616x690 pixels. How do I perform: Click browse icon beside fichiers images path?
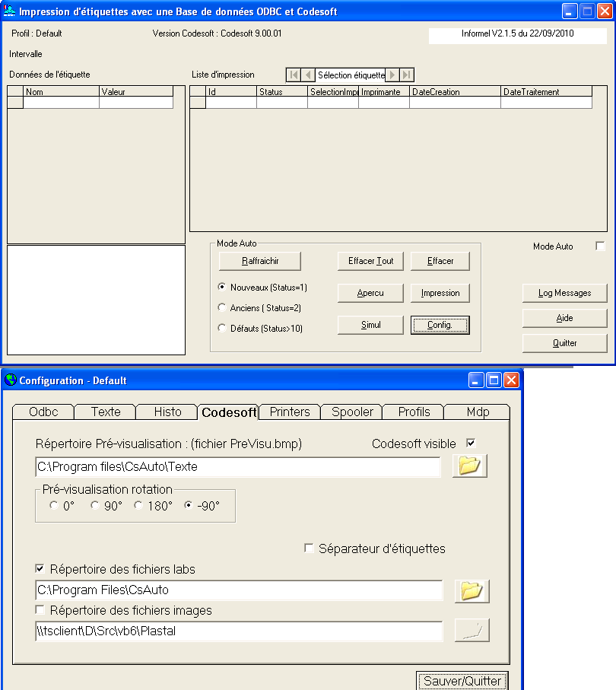(x=472, y=631)
